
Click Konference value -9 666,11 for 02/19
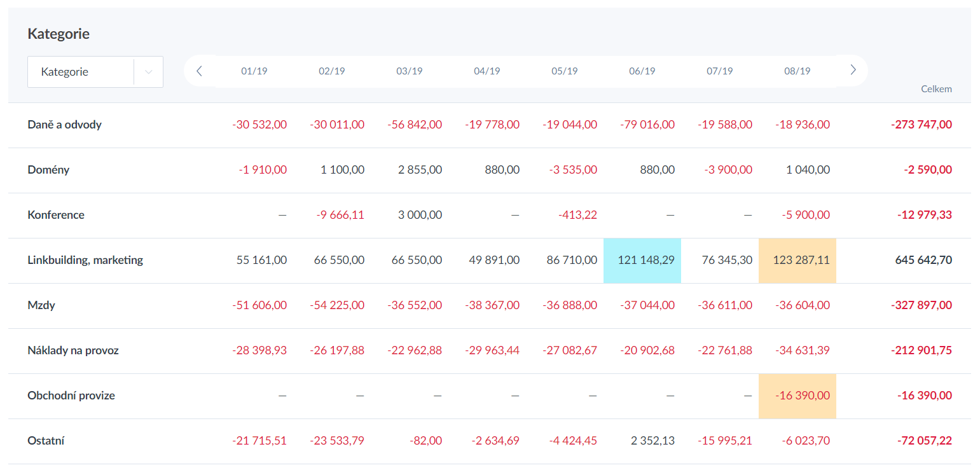point(340,215)
